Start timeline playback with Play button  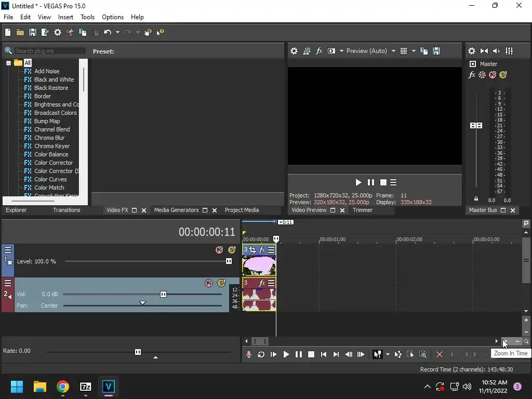click(286, 354)
